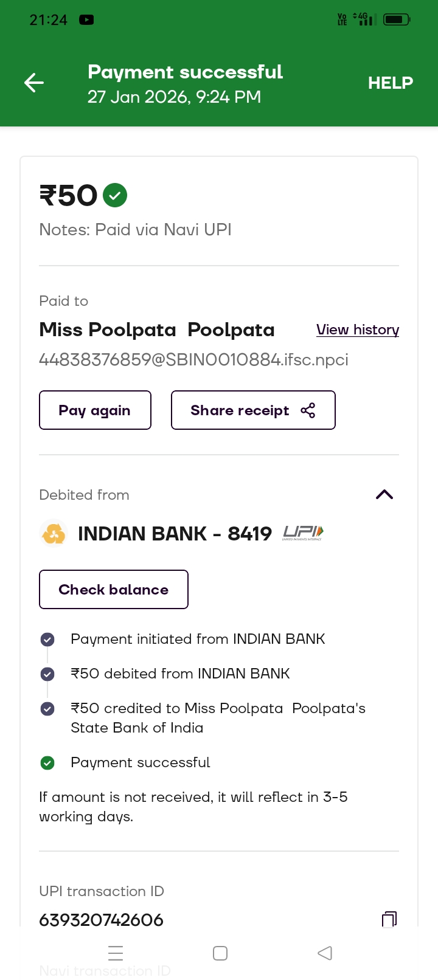The height and width of the screenshot is (980, 438).
Task: Tap the payee UPI address text
Action: pos(193,360)
